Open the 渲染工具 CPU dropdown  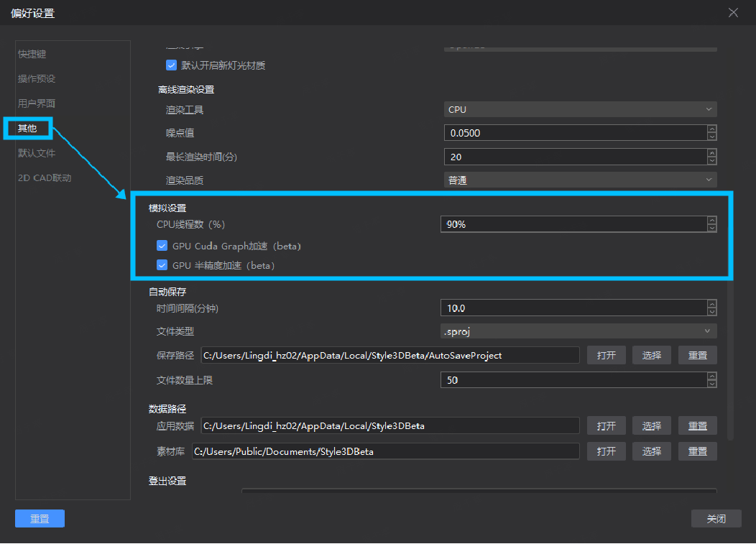point(580,109)
